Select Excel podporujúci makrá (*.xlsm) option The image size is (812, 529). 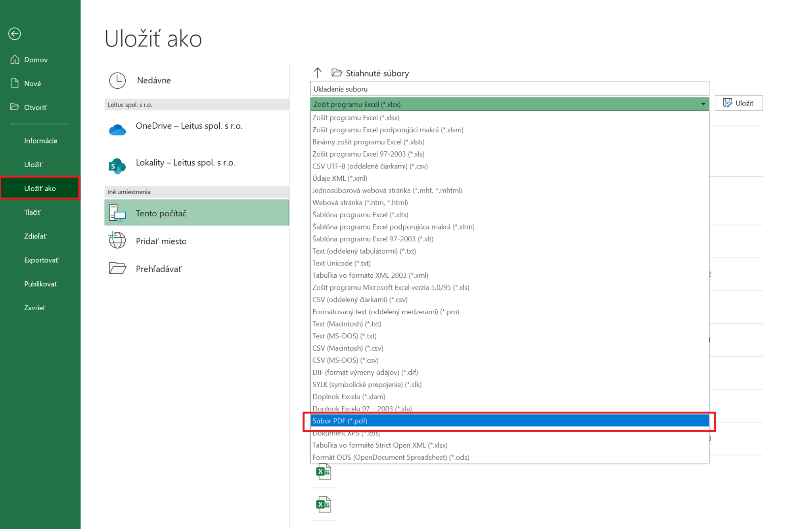(x=509, y=130)
